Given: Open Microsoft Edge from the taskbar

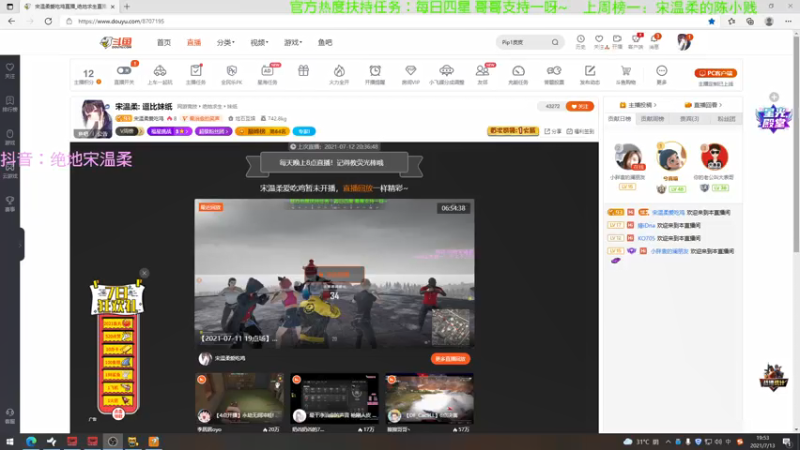Looking at the screenshot, I should point(31,441).
